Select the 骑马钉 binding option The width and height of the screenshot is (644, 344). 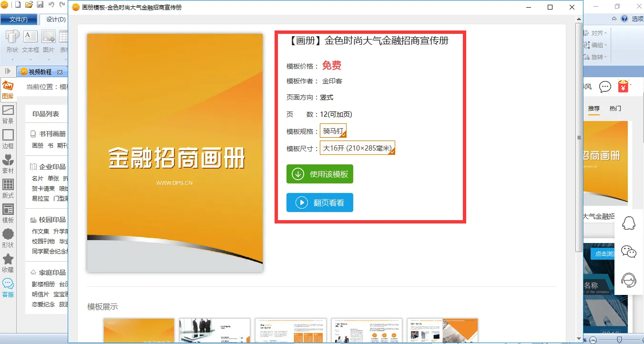[333, 131]
